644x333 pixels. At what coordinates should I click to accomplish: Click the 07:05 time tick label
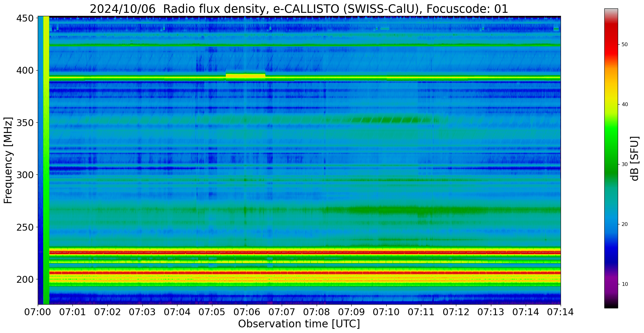point(212,312)
